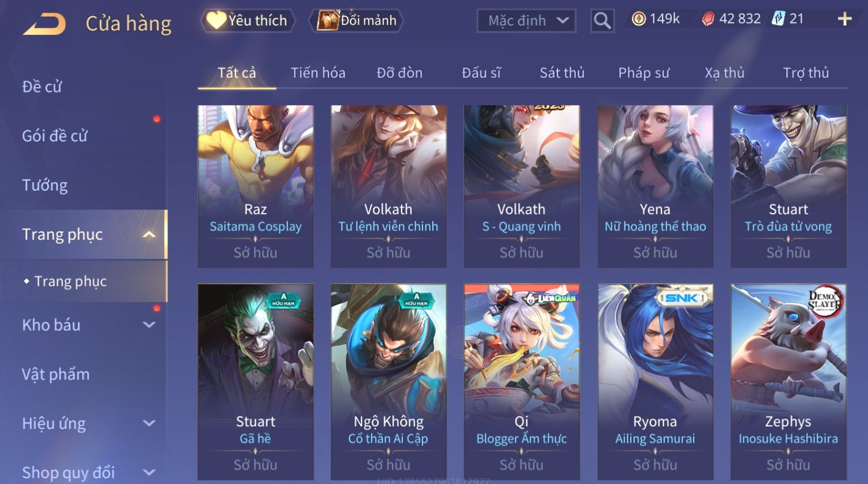868x484 pixels.
Task: Choose the Trang phục sub-item
Action: (70, 281)
